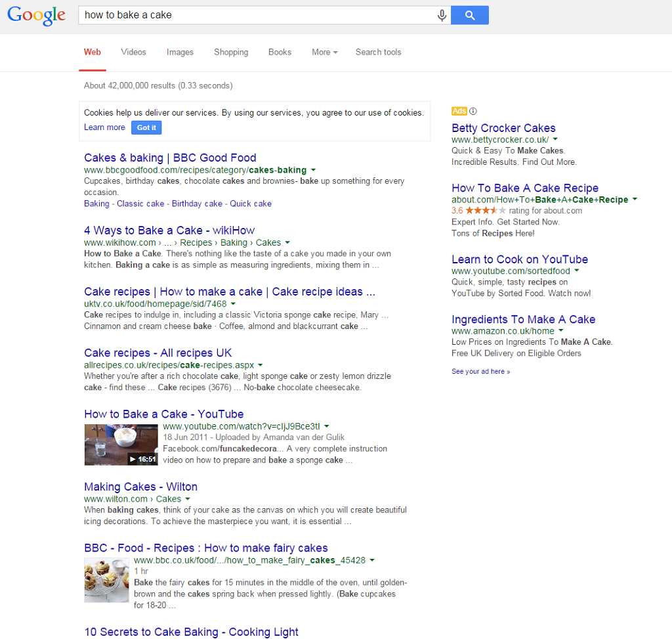Click the about.com star rating
Viewport: 672px width, 639px height.
point(485,211)
